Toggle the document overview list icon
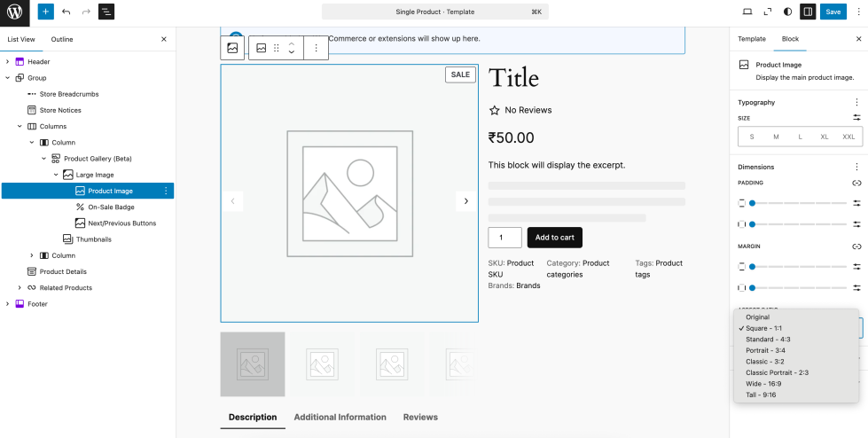Viewport: 868px width, 438px height. coord(106,12)
